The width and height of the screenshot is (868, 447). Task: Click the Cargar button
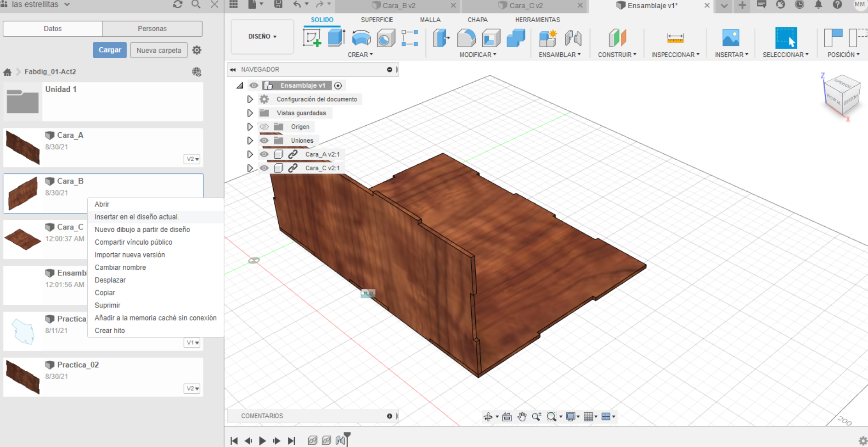point(110,50)
